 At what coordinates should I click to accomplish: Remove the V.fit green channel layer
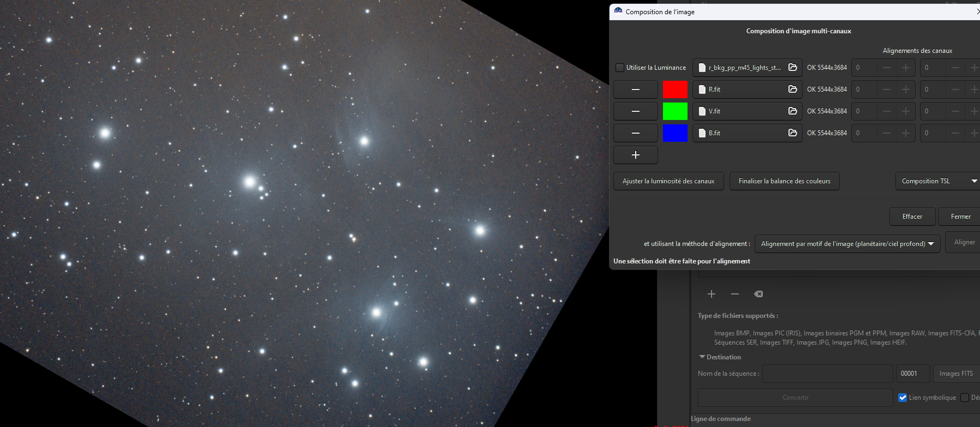point(636,111)
